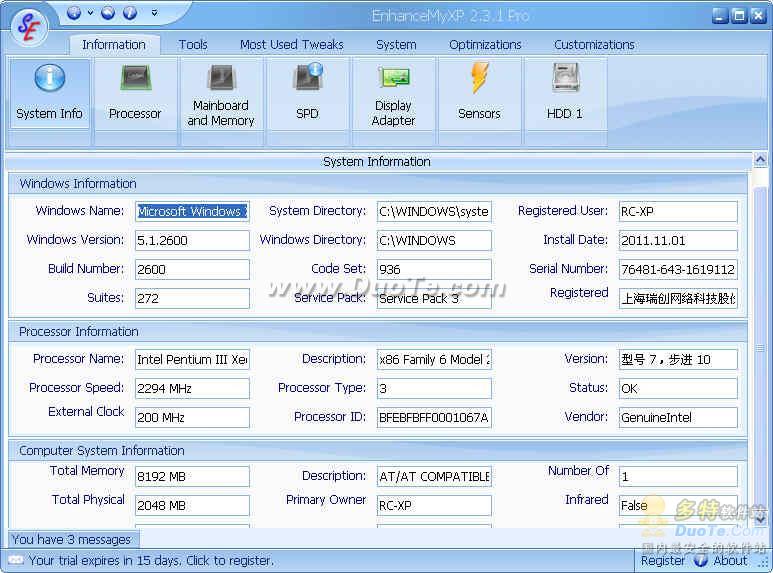Click the round info quick-access icon
The width and height of the screenshot is (773, 573).
[x=130, y=13]
